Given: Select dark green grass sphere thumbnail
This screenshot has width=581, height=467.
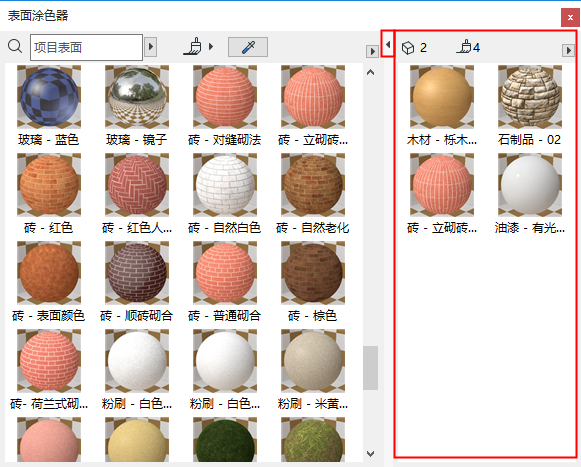Looking at the screenshot, I should (225, 440).
